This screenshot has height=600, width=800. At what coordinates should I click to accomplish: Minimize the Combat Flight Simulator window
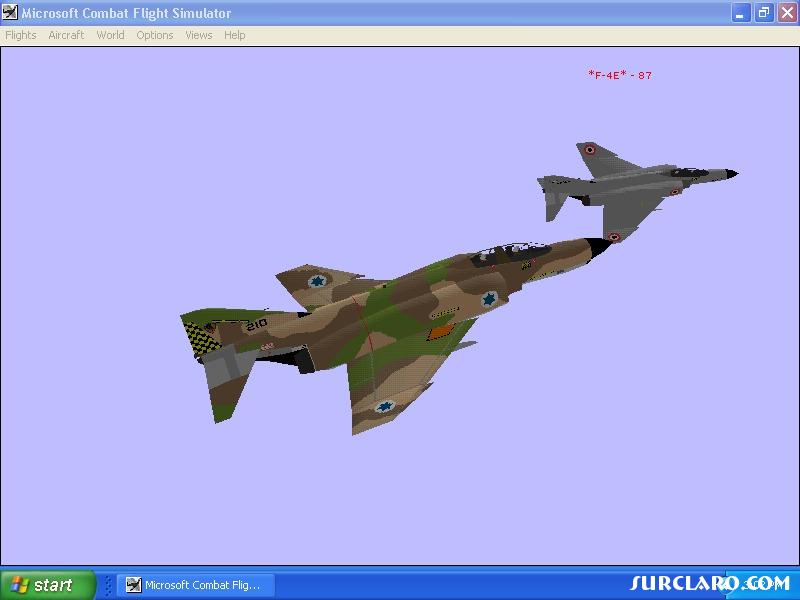coord(741,13)
